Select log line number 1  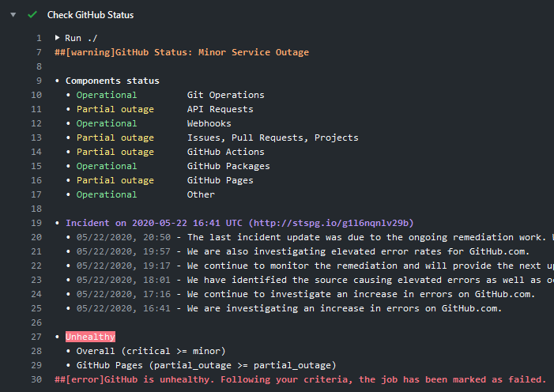(38, 38)
